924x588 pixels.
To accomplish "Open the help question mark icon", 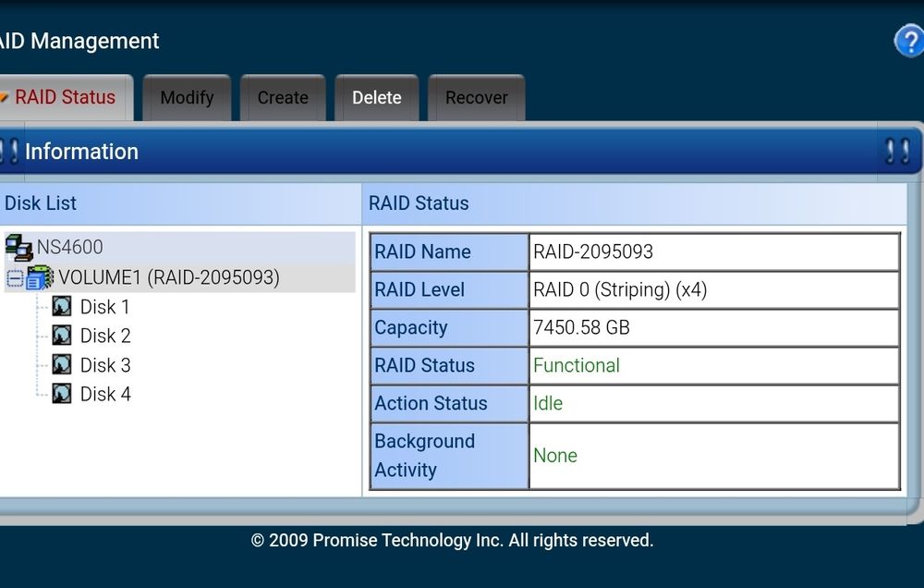I will 909,42.
